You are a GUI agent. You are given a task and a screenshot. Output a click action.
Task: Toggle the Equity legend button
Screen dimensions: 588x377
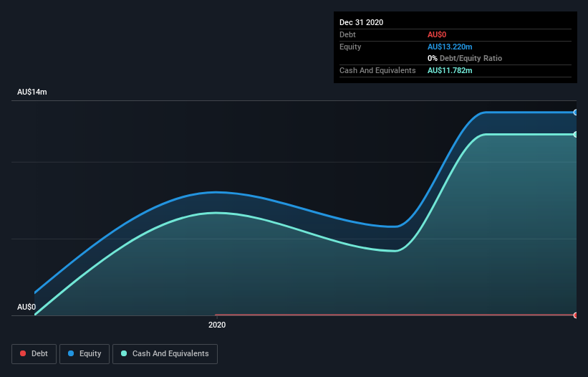(x=85, y=354)
